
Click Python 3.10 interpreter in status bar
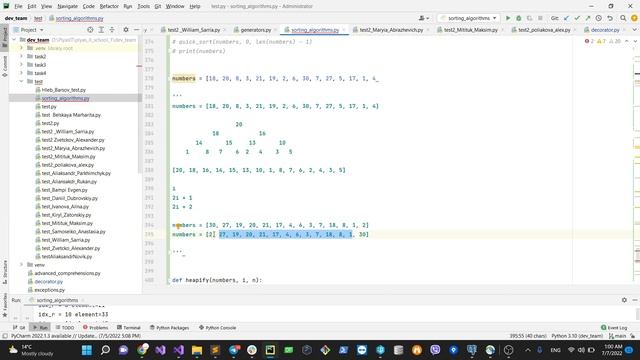(x=577, y=336)
